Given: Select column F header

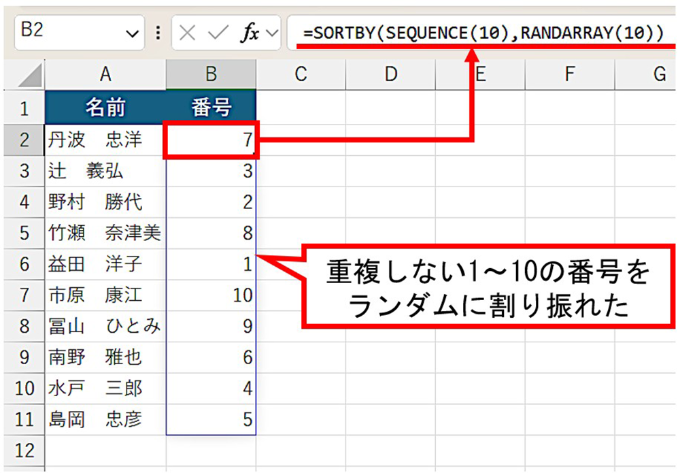Looking at the screenshot, I should click(x=570, y=75).
